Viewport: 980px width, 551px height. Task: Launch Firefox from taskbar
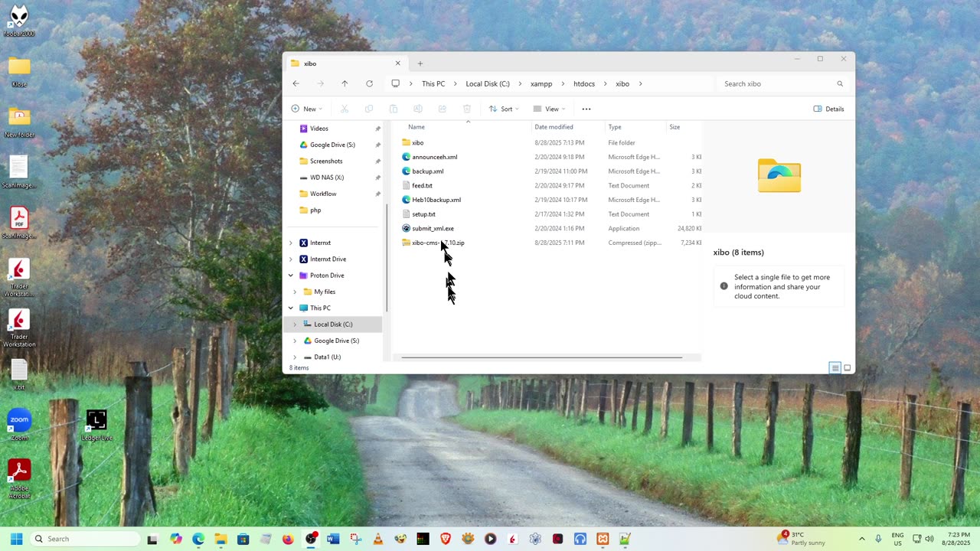pyautogui.click(x=288, y=539)
